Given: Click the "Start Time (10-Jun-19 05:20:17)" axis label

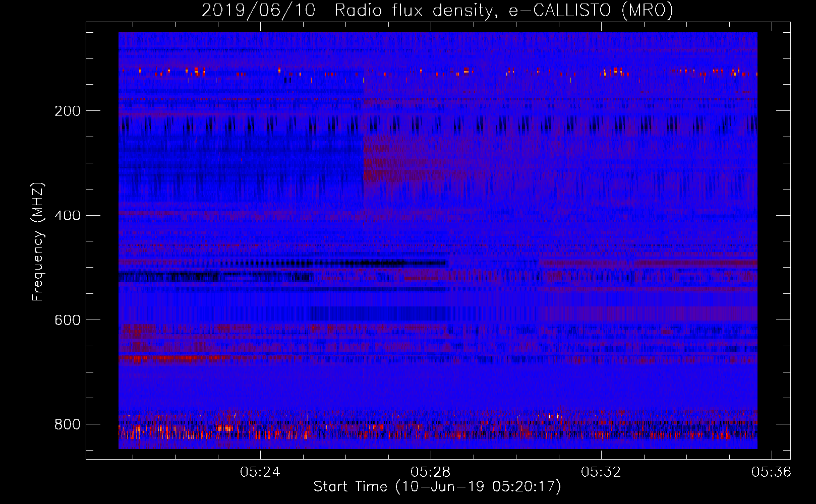Looking at the screenshot, I should click(x=437, y=487).
